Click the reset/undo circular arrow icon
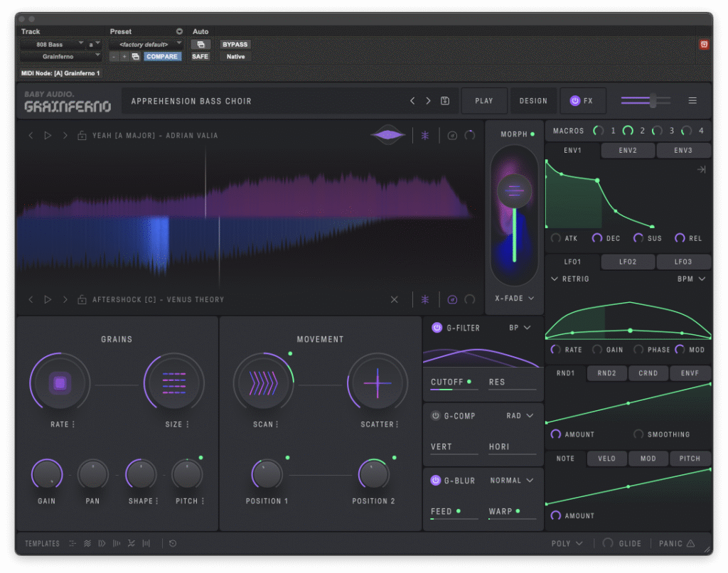 coord(173,543)
